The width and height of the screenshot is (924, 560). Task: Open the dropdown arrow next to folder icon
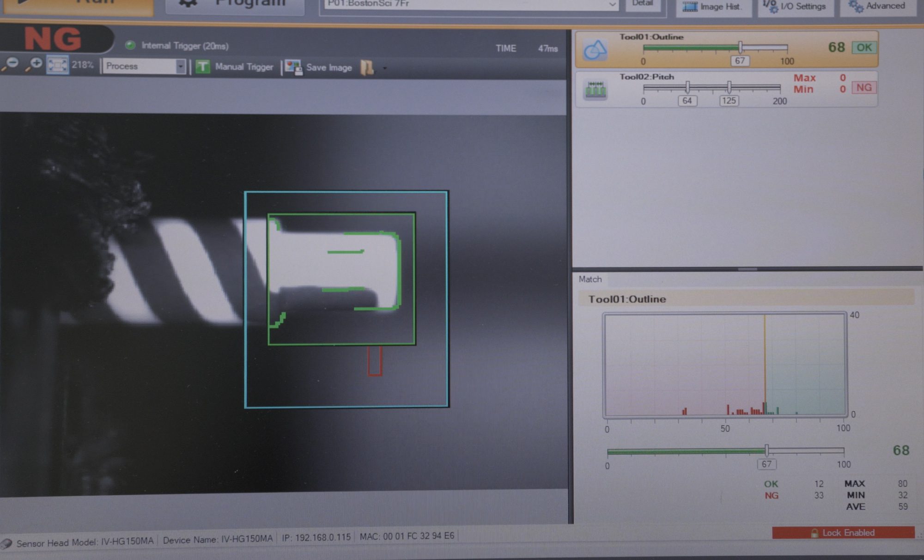[x=384, y=68]
